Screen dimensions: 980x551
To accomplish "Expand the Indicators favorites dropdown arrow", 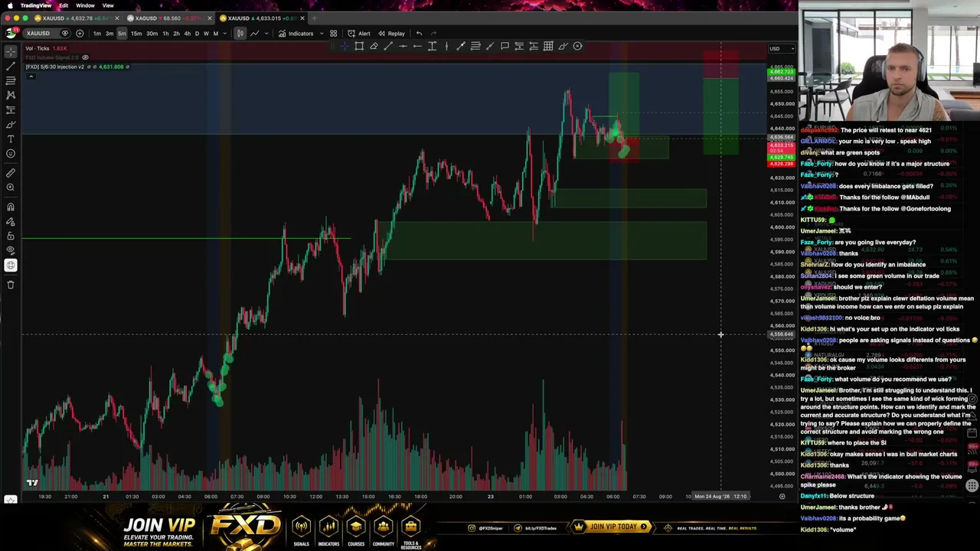I will [x=322, y=34].
